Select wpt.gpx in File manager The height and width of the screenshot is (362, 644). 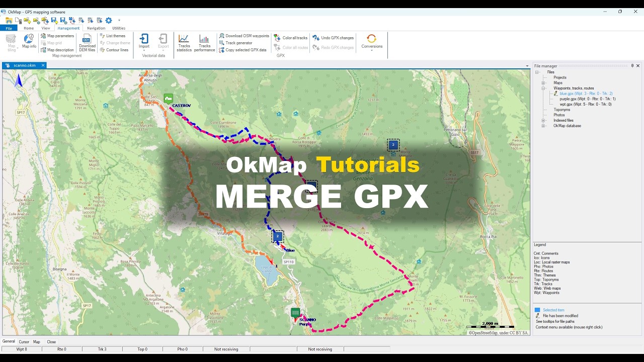coord(586,104)
